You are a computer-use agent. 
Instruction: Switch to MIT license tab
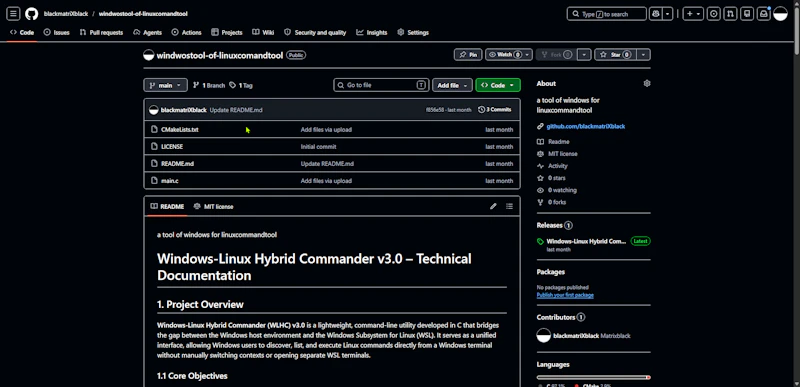pos(213,207)
